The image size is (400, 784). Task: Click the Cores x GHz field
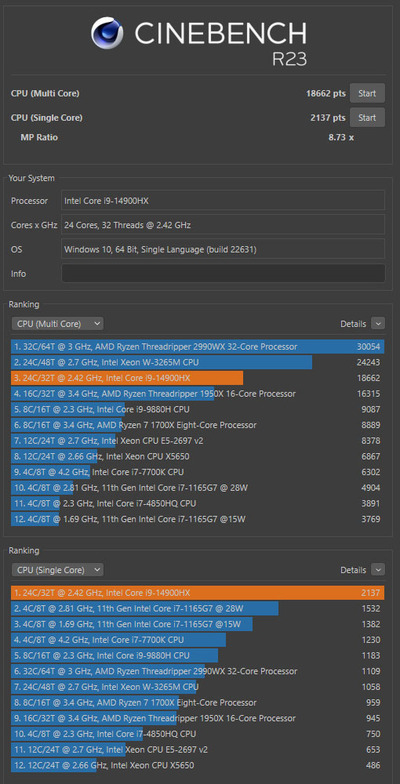[x=223, y=225]
